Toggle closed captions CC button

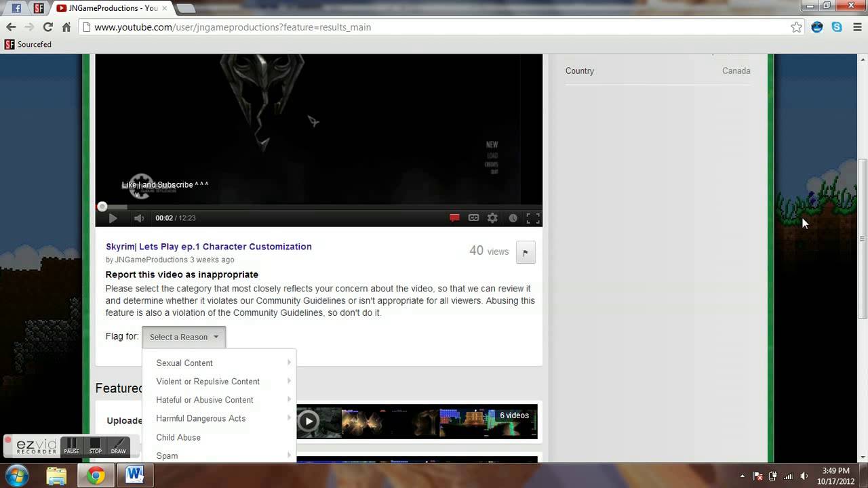point(473,218)
